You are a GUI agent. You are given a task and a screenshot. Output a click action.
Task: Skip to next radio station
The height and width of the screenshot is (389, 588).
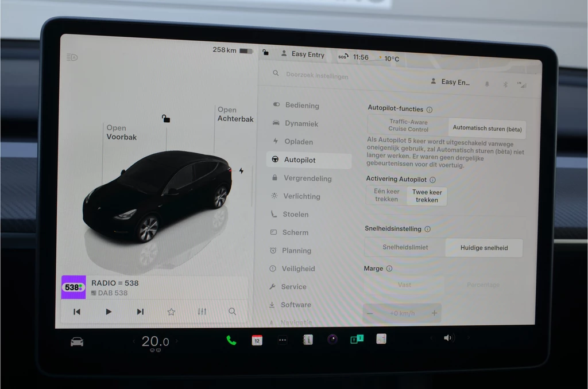[x=140, y=312]
